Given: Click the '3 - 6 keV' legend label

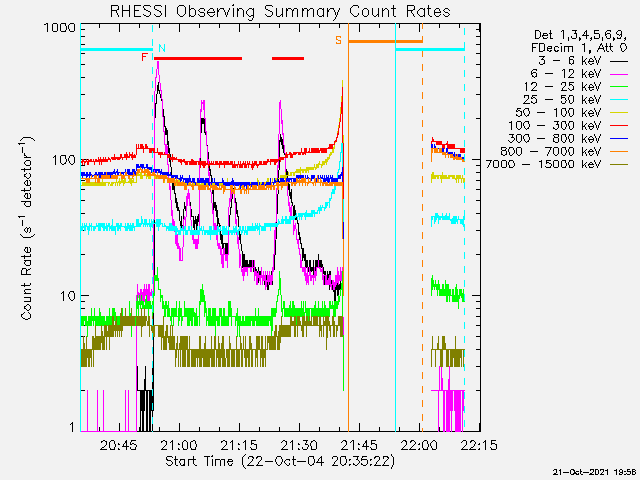Looking at the screenshot, I should tap(569, 61).
